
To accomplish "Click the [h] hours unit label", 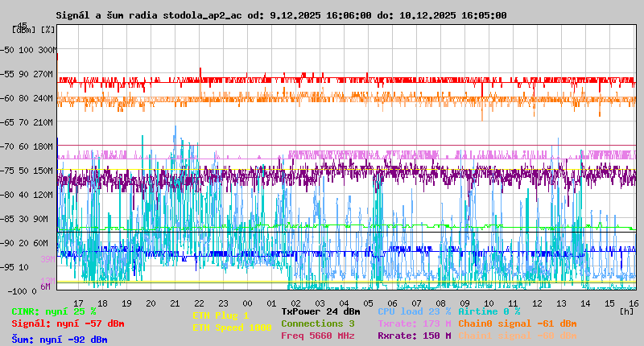I will (x=627, y=311).
